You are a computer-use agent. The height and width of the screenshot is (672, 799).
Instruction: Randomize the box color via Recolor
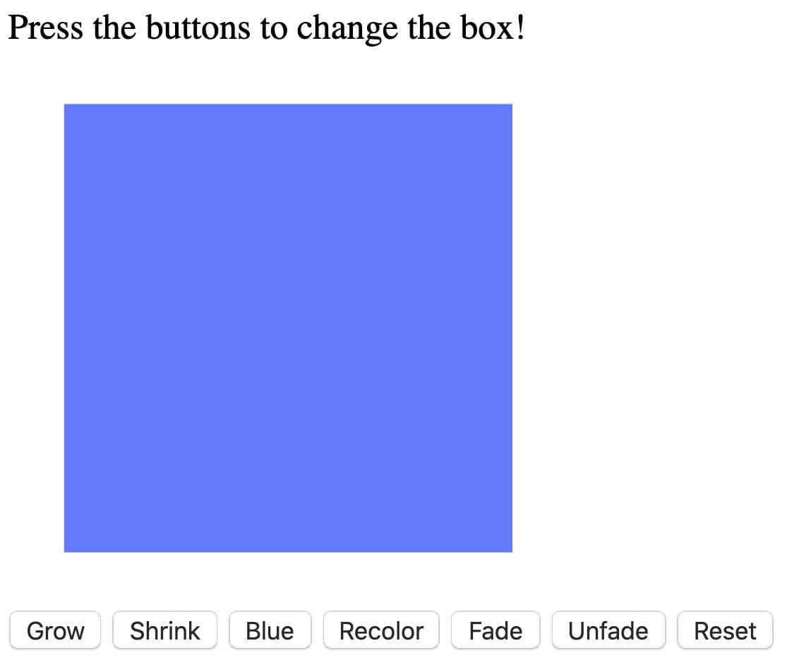click(381, 630)
